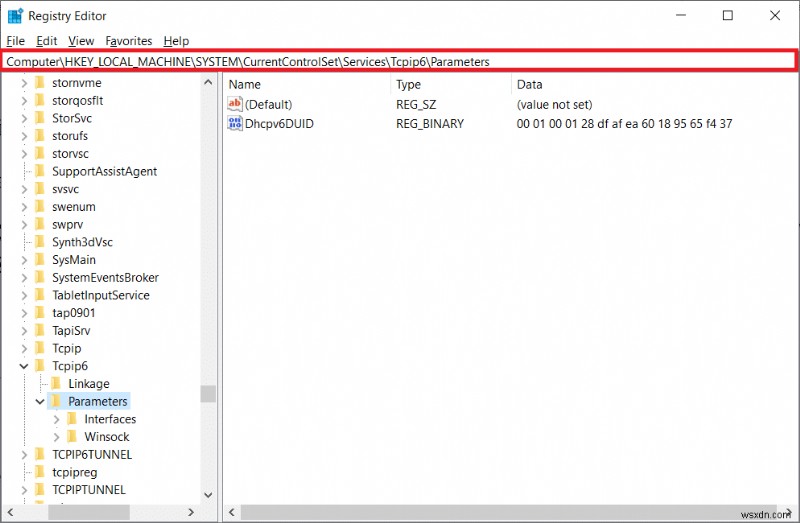Click the tree pane scroll down arrow
Viewport: 800px width, 523px height.
pos(208,494)
